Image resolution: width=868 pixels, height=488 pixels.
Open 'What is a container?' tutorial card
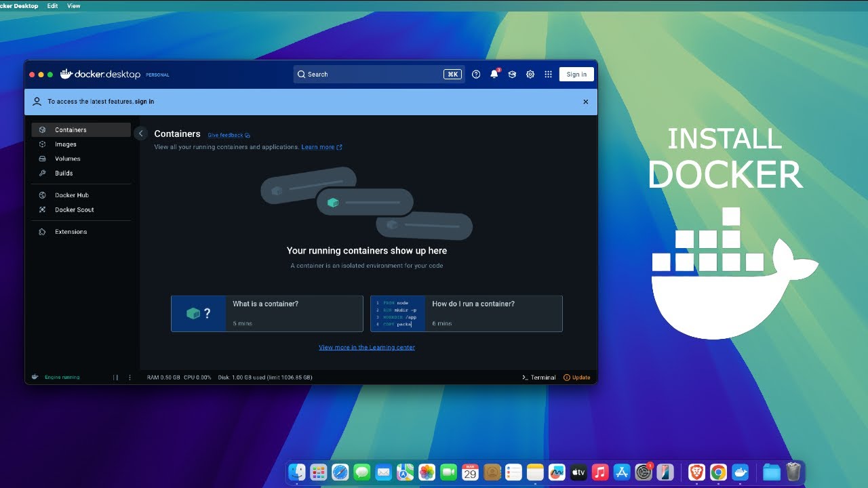pyautogui.click(x=267, y=314)
